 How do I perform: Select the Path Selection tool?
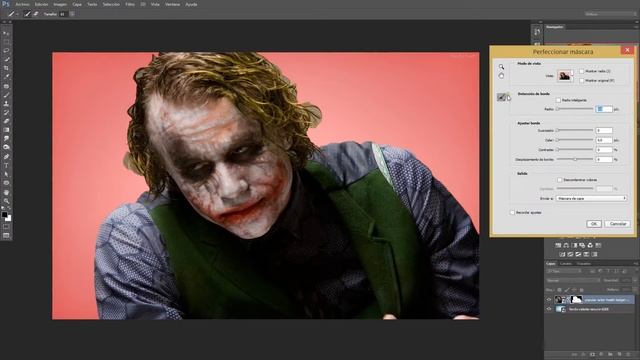(6, 174)
